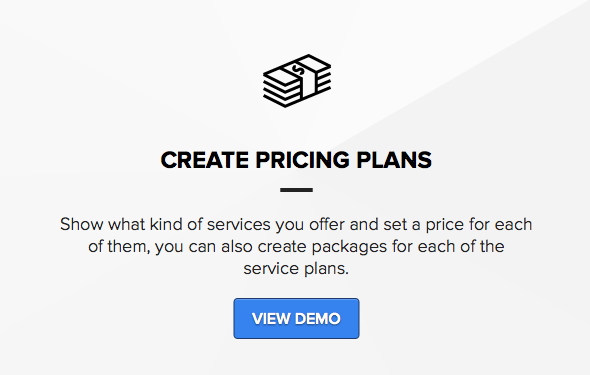Click the text 'of them,' in description
590x375 pixels.
[x=119, y=247]
